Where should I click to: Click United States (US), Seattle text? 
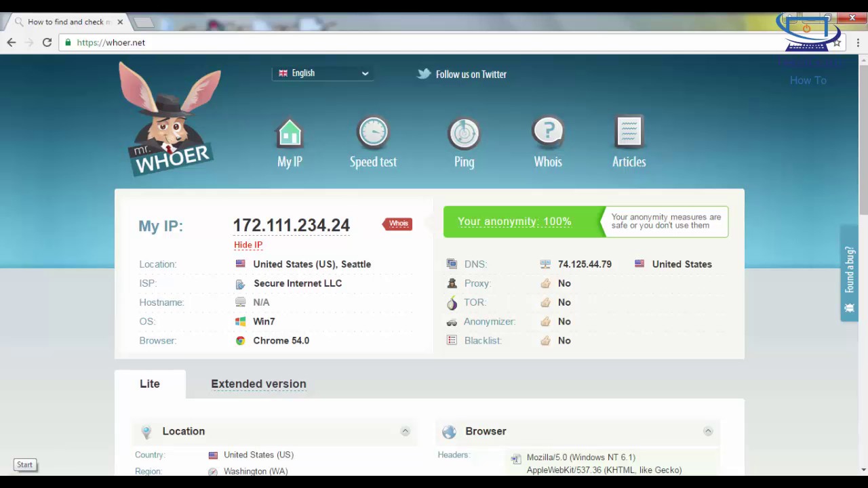[x=312, y=264]
